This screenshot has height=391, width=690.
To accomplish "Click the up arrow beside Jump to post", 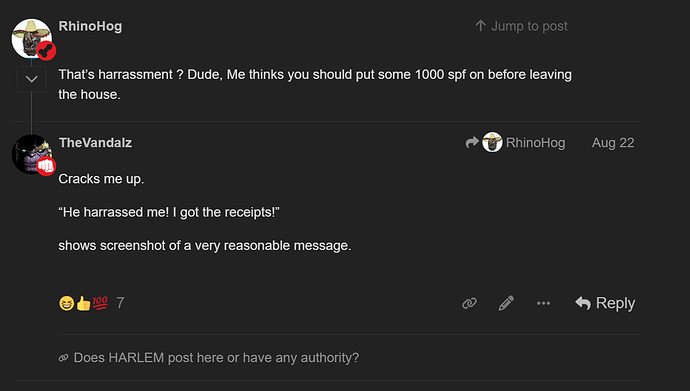I will (x=481, y=26).
